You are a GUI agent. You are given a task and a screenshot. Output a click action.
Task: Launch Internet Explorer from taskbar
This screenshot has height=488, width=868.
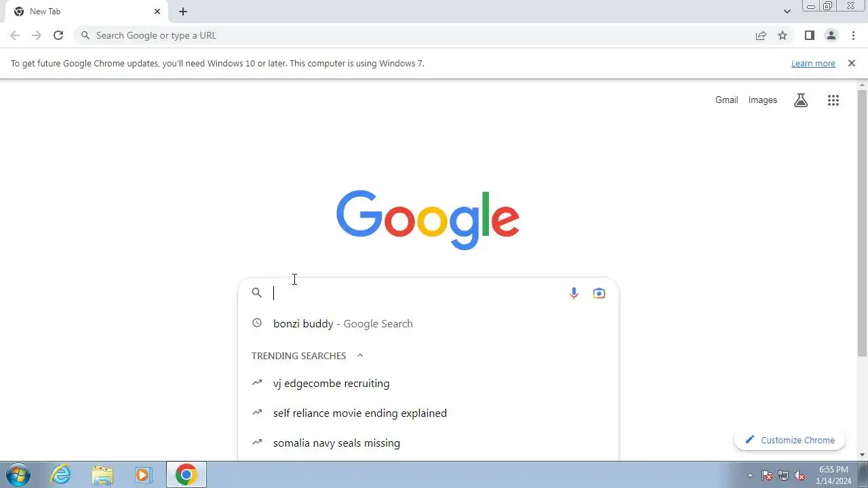(x=61, y=474)
